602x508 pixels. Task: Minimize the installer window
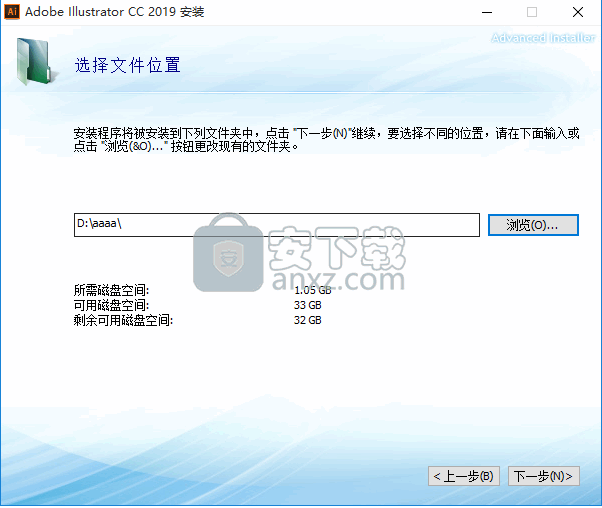pos(487,12)
